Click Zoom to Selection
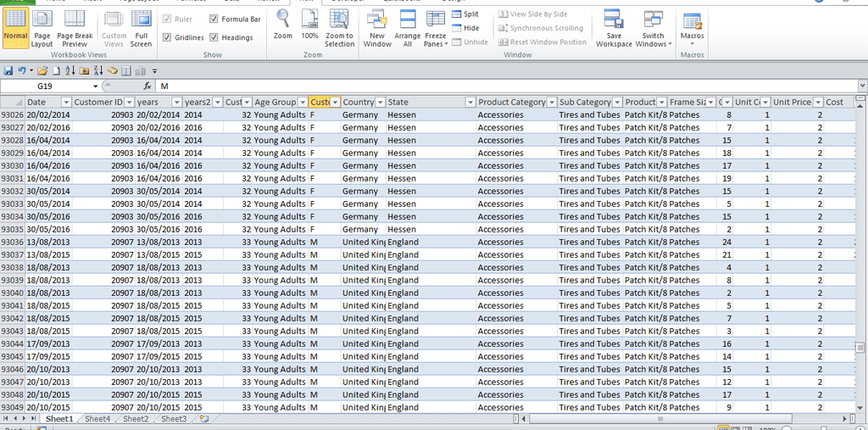This screenshot has height=430, width=868. [x=339, y=29]
